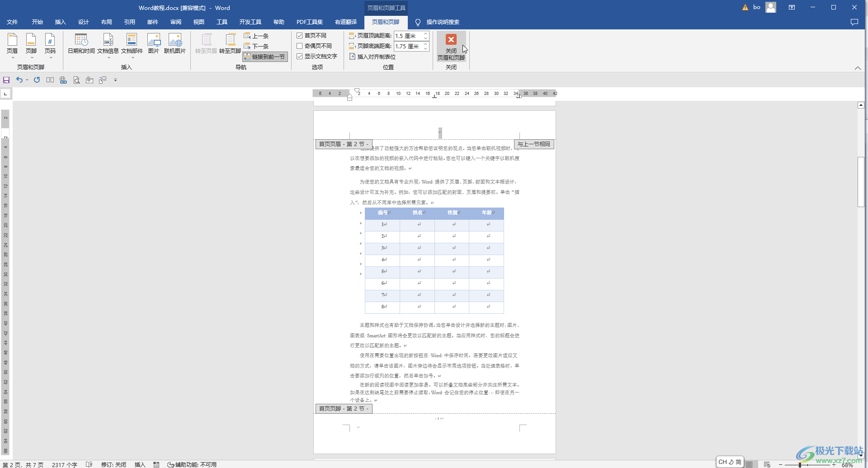
Task: Insert alignment tab 插入对齐制表位
Action: click(x=373, y=57)
